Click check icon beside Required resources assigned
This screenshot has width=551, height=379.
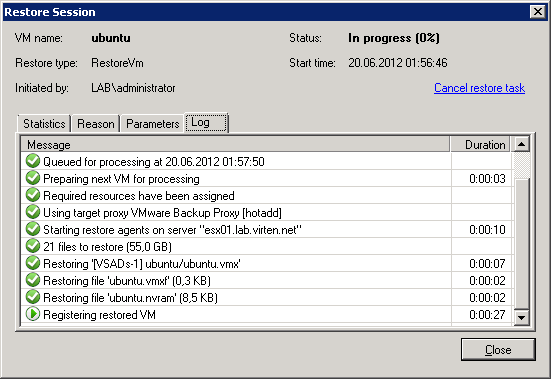click(33, 195)
